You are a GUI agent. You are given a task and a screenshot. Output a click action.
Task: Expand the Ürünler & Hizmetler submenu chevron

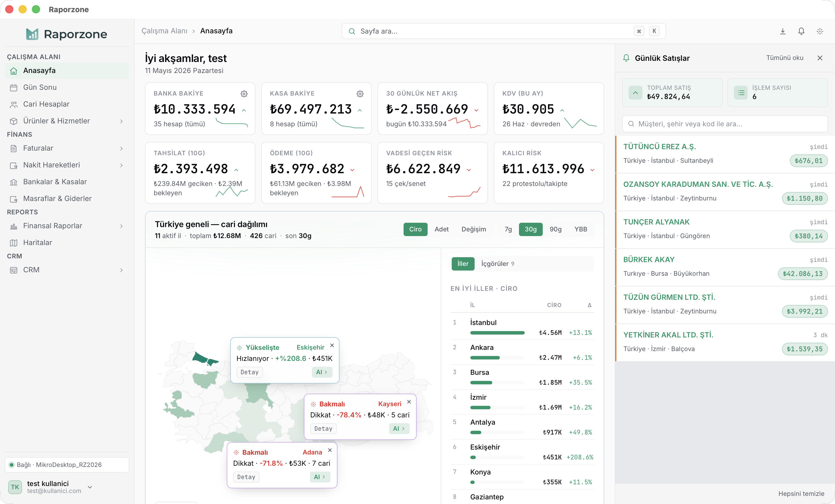[121, 121]
